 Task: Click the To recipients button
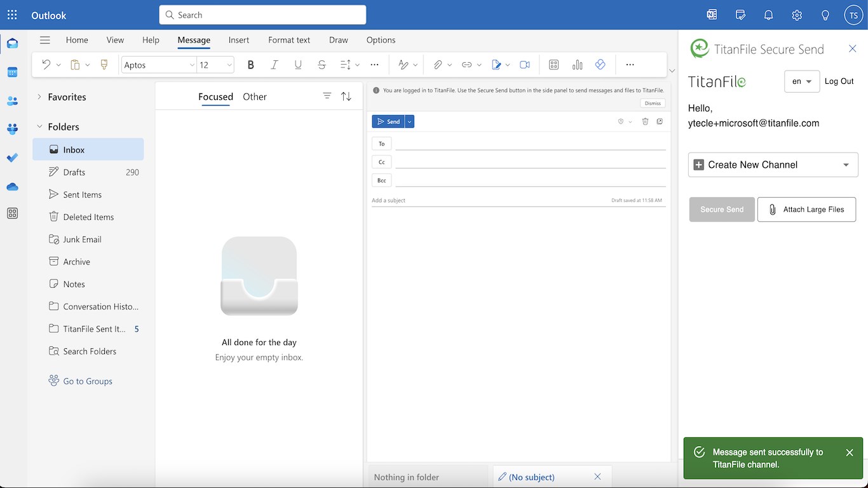click(x=381, y=144)
